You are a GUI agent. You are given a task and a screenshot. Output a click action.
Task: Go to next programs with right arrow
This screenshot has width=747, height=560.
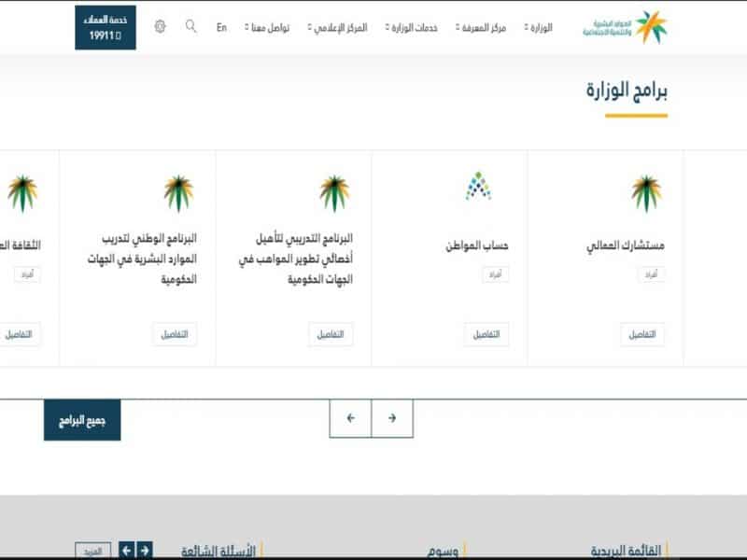(392, 418)
